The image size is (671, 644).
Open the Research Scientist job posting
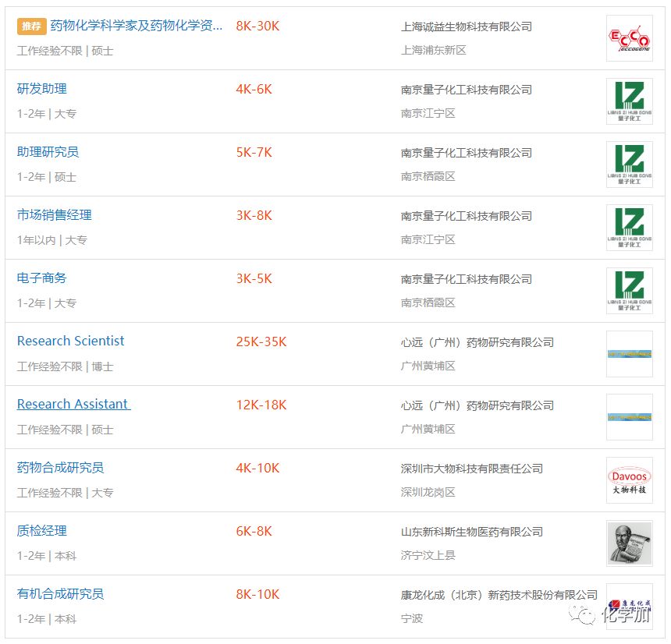[x=70, y=341]
